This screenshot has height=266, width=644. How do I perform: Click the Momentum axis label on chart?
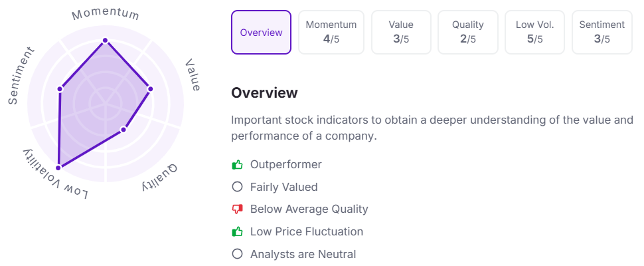point(106,15)
